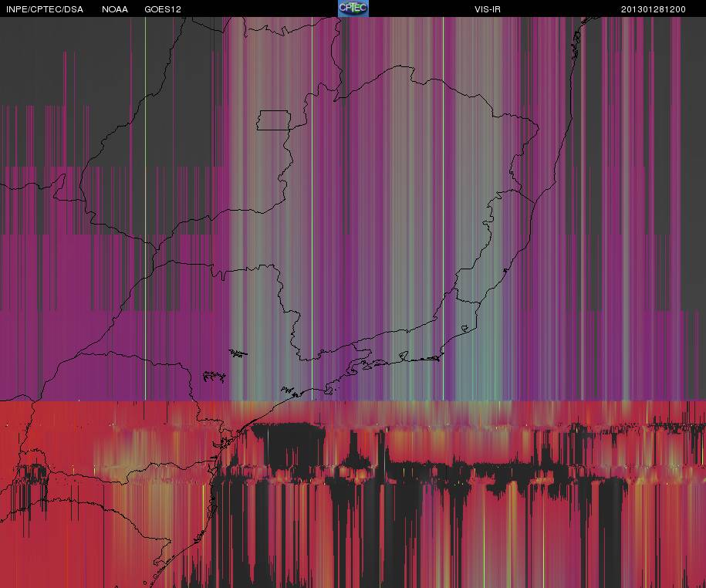Click the GOES12 satellite label
Image resolution: width=706 pixels, height=588 pixels.
(163, 9)
